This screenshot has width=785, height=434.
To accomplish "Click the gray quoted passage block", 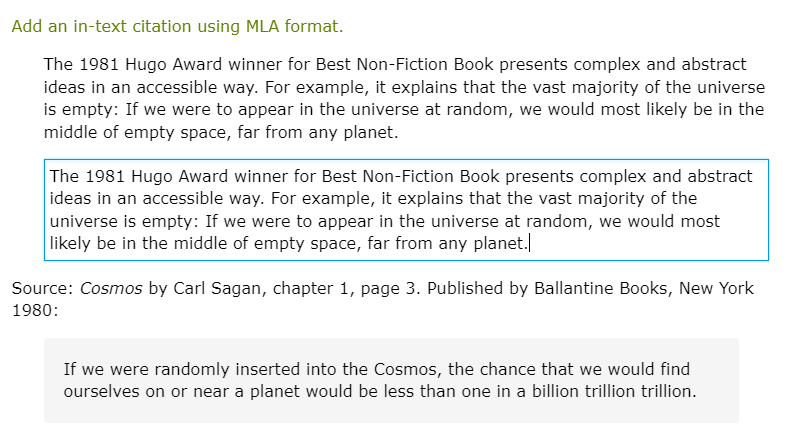I will (x=391, y=380).
